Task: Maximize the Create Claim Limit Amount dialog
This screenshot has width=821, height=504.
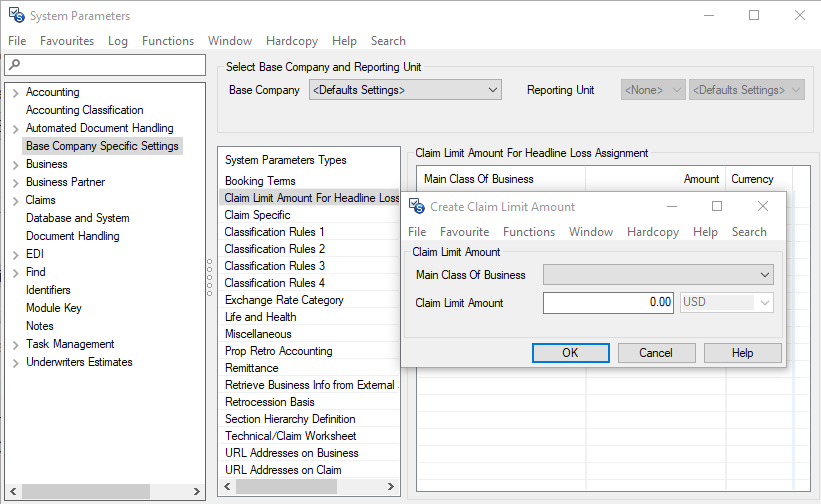Action: 716,206
